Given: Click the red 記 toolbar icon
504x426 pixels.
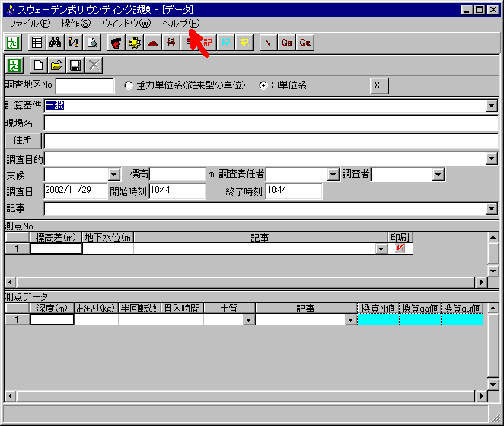Looking at the screenshot, I should coord(208,43).
